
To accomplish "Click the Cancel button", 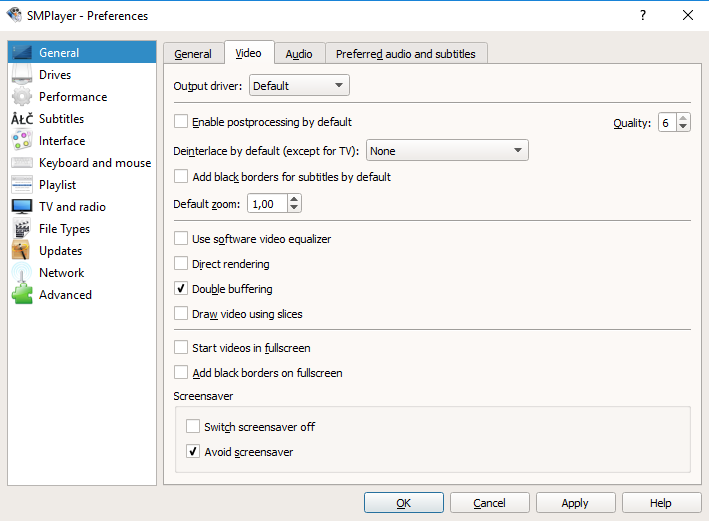I will pos(489,503).
